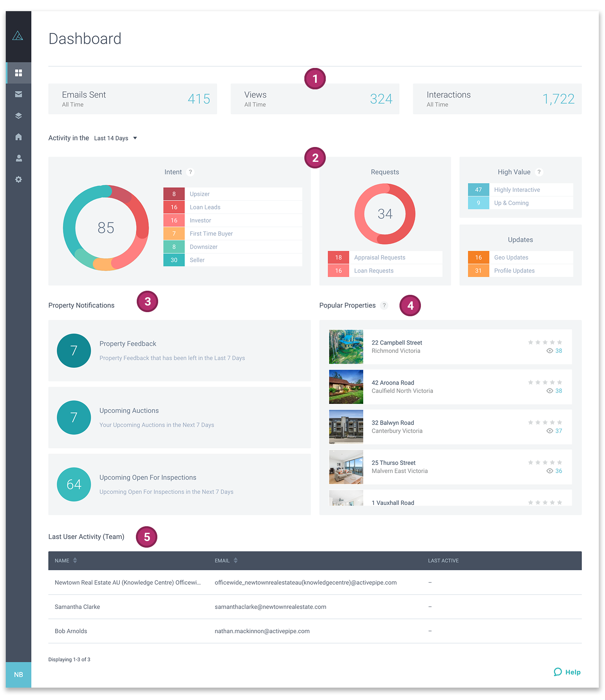Open Loan Requests row
The width and height of the screenshot is (605, 700).
pos(385,271)
